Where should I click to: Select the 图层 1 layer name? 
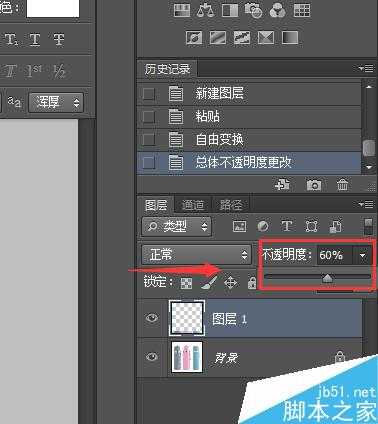pos(230,319)
